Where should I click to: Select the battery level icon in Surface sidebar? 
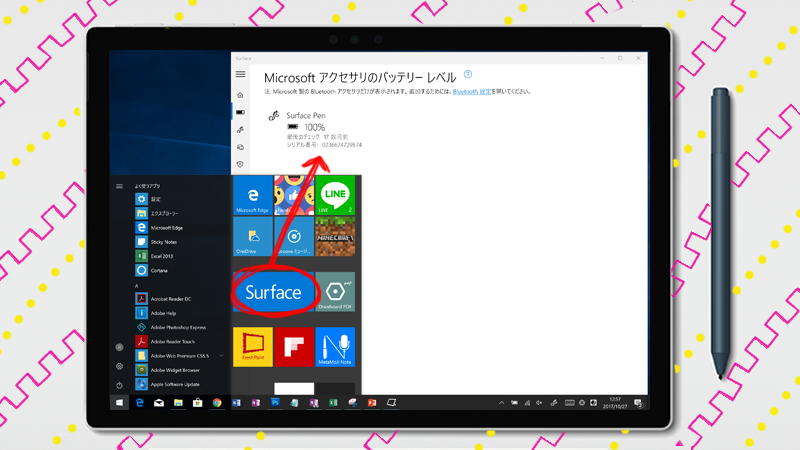point(240,112)
